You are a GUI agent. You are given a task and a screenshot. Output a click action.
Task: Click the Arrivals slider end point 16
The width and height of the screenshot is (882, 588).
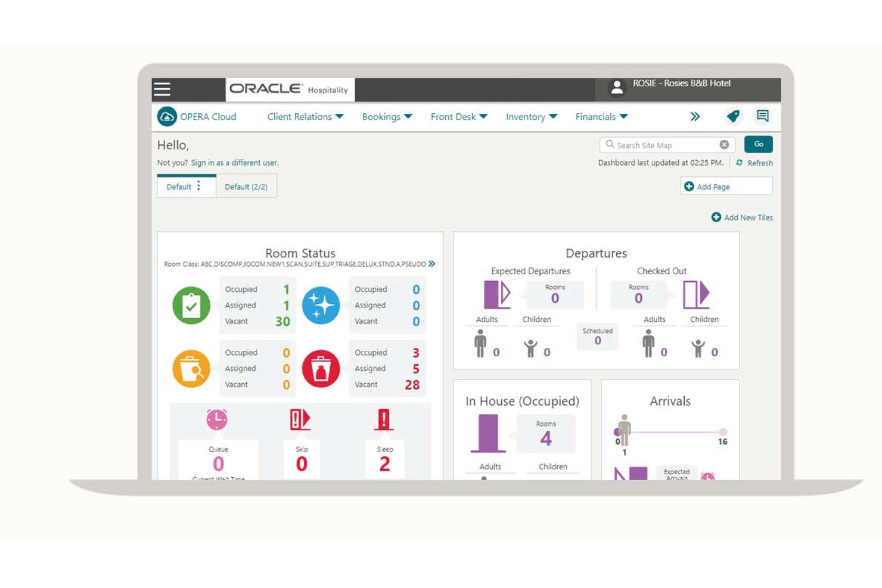click(x=723, y=432)
